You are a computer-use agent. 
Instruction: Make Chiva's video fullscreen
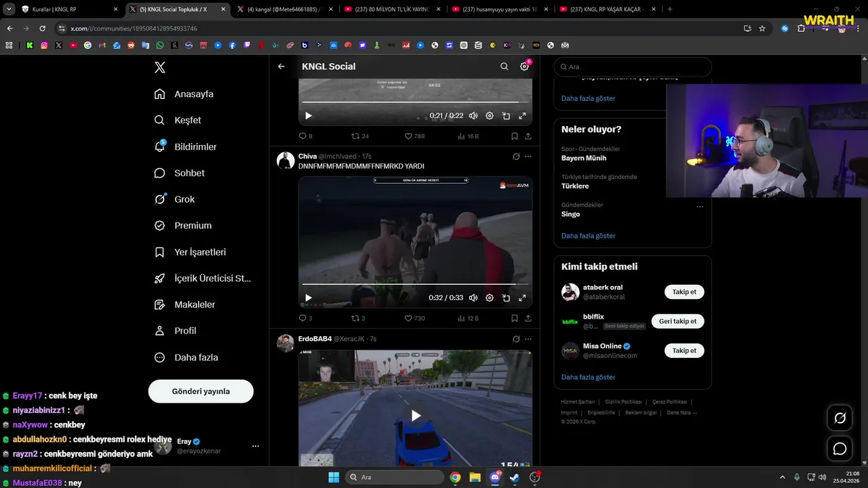click(522, 298)
